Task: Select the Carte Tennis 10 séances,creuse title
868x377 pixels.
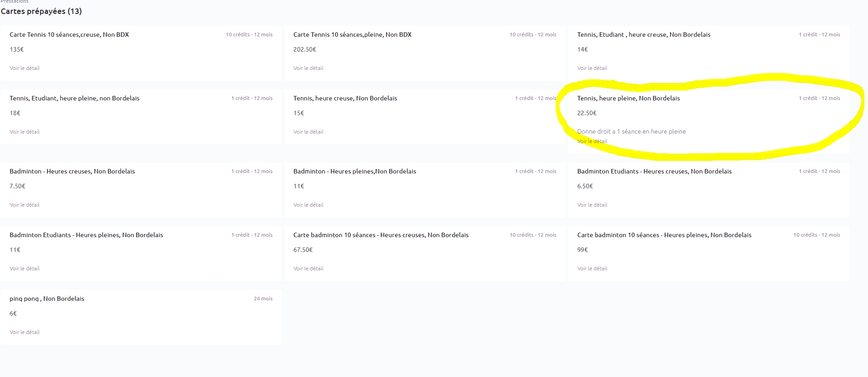Action: point(69,35)
